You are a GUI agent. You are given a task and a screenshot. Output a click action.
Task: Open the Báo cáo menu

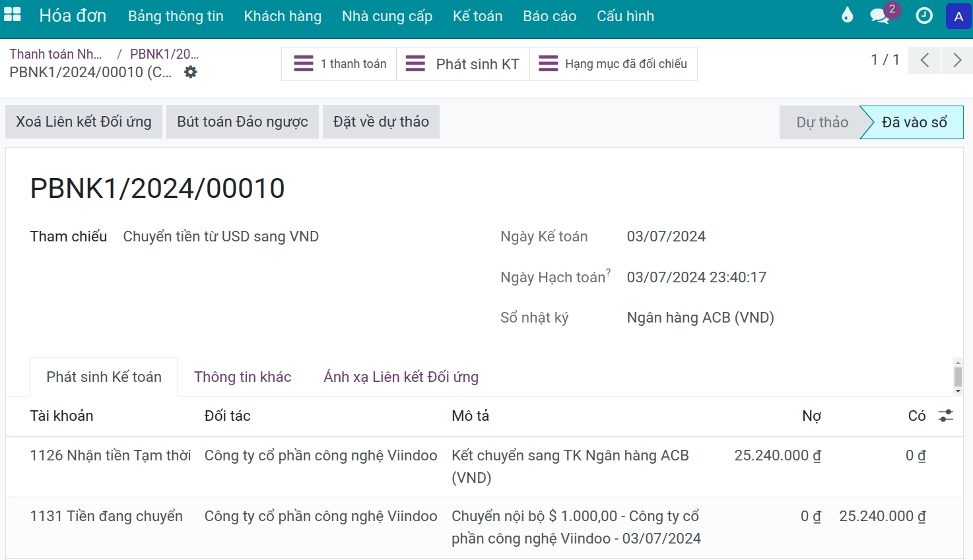549,16
